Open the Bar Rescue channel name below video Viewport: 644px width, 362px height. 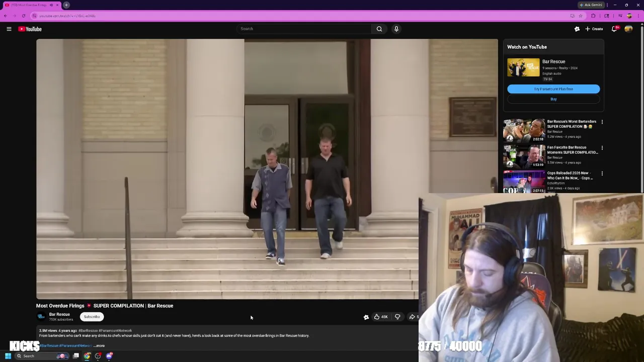pos(59,314)
